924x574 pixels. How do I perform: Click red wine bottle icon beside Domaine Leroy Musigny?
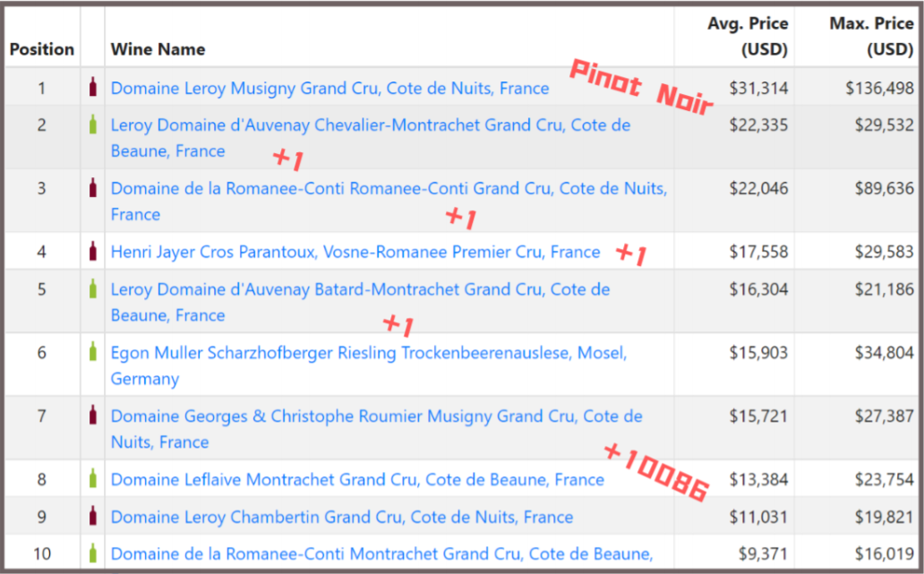[92, 88]
